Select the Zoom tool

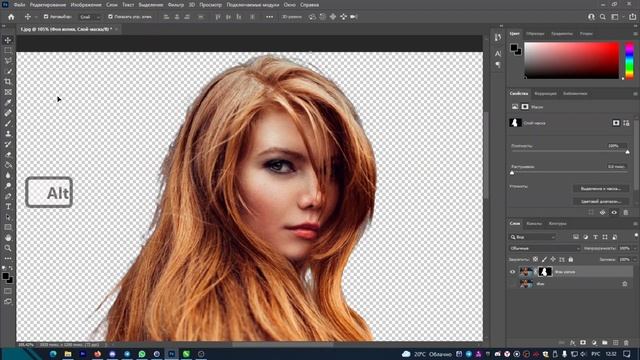(8, 248)
